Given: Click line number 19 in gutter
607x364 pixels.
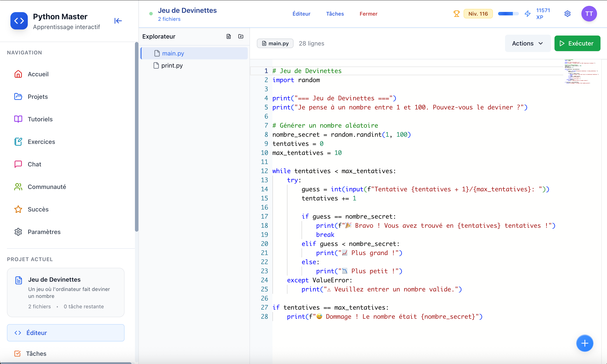Looking at the screenshot, I should (x=264, y=235).
